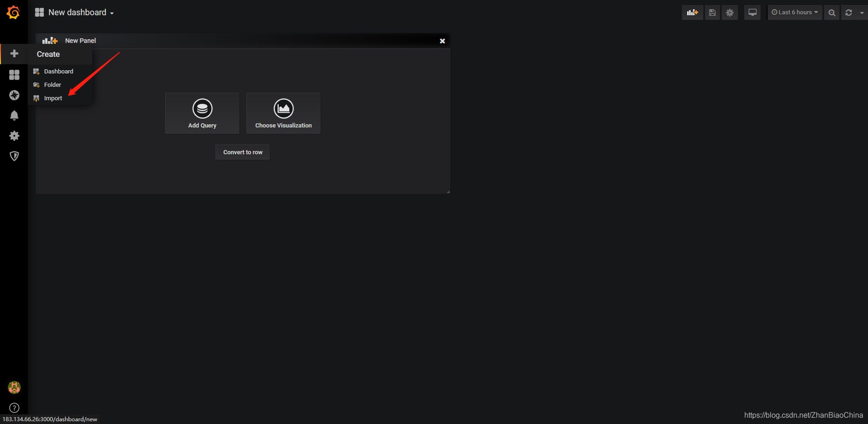Open the Create plus icon in sidebar
868x424 pixels.
[14, 54]
